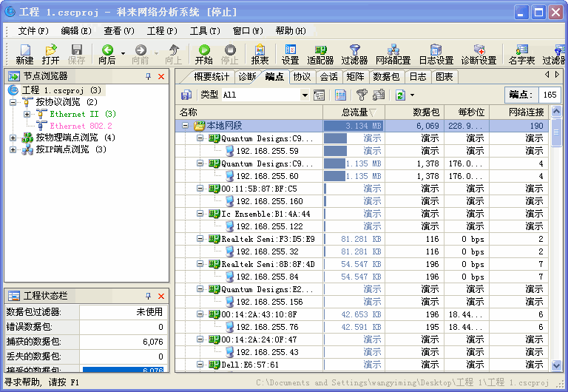Open the 查看(V) menu

(119, 31)
